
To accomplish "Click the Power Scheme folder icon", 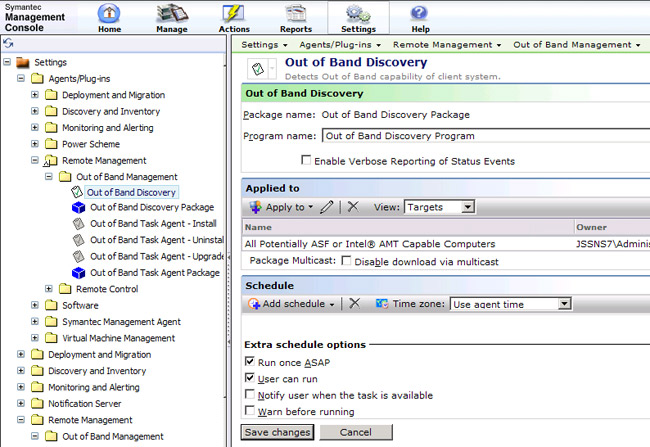I will coord(51,144).
